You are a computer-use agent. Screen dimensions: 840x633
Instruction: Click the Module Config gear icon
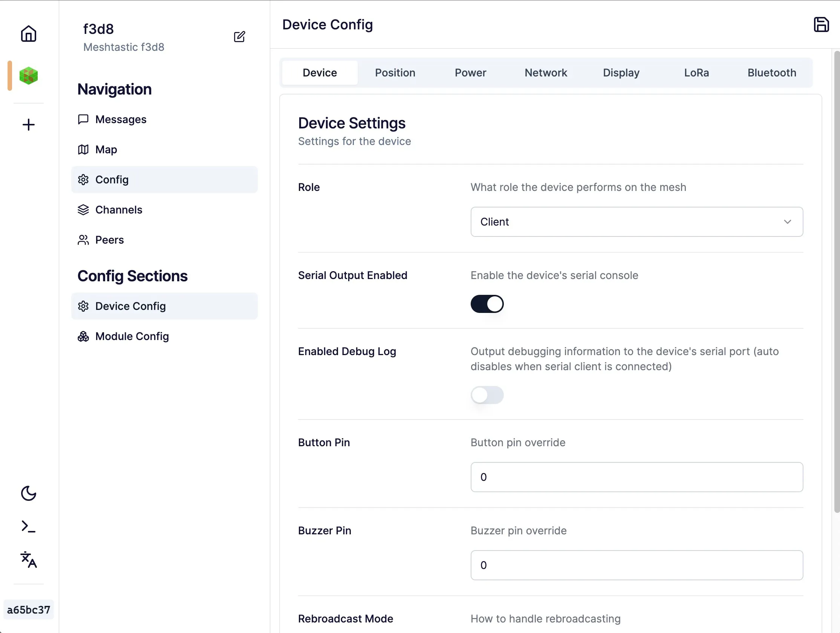(83, 336)
